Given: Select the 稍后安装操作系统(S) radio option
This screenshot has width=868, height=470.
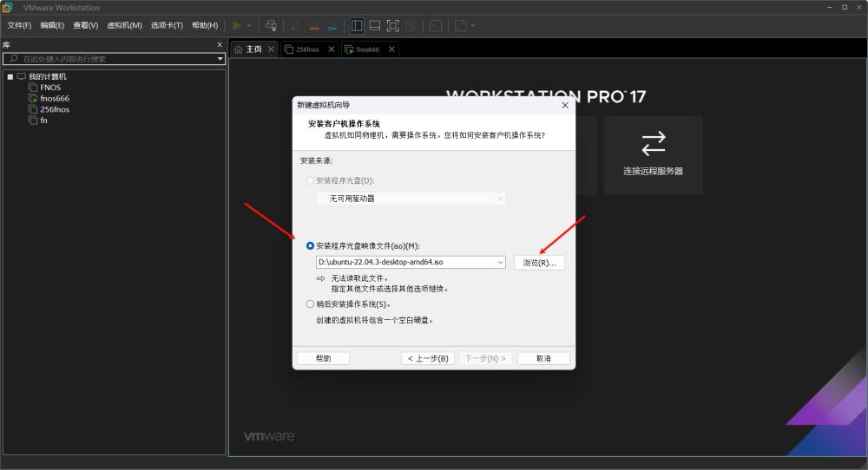Looking at the screenshot, I should pos(310,304).
